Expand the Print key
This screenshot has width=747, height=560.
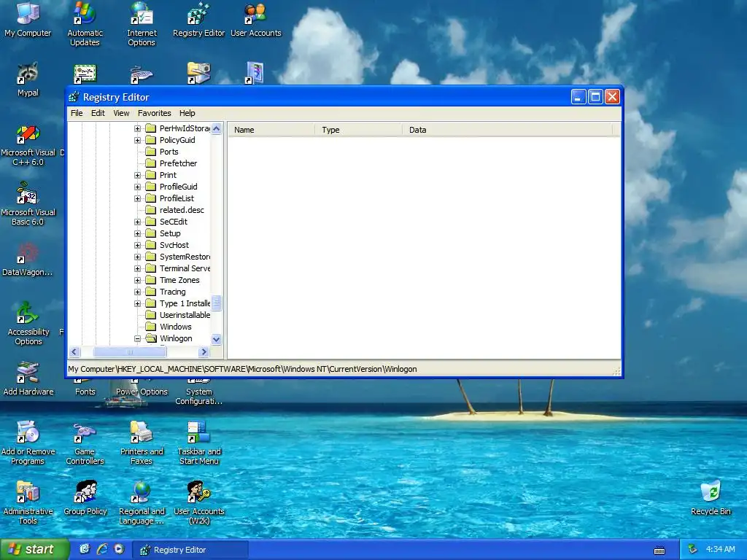click(137, 175)
